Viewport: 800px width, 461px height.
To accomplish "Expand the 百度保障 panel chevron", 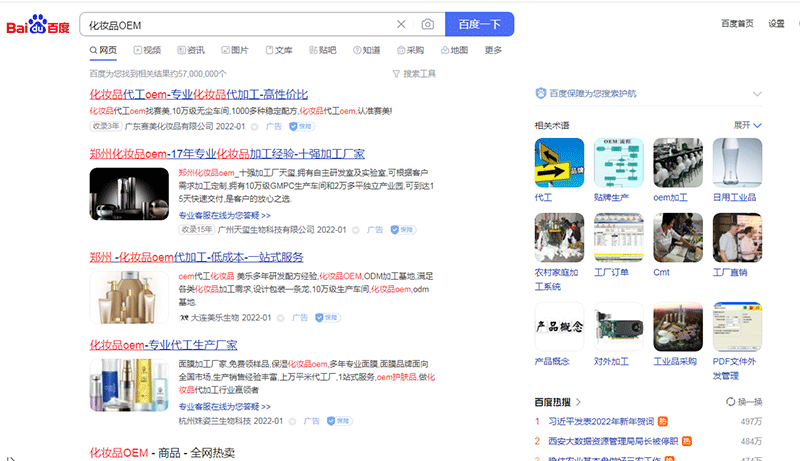I will coord(757,94).
